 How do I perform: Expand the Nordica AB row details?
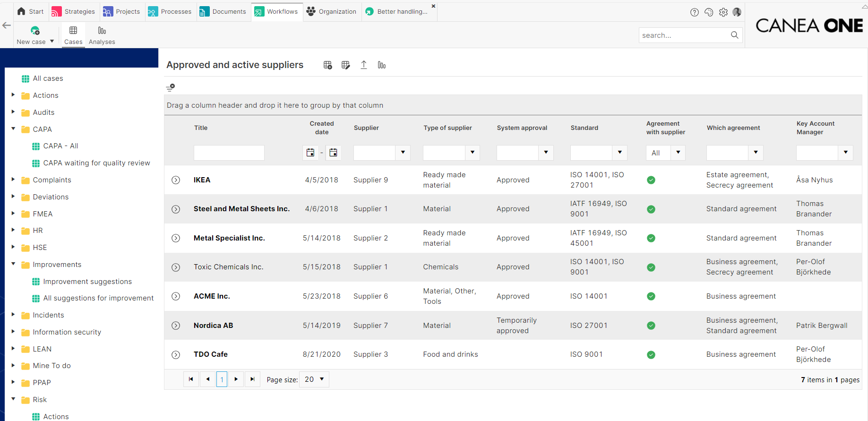[x=176, y=326]
